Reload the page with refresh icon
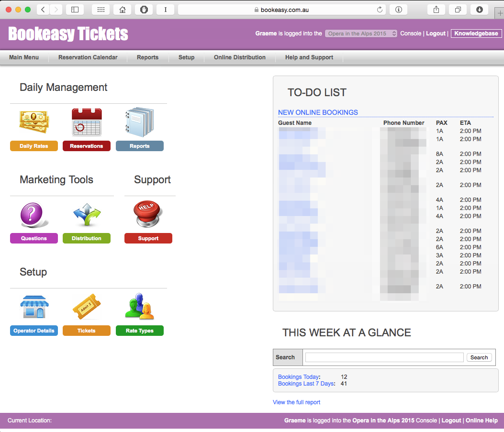The width and height of the screenshot is (504, 432). [x=380, y=10]
